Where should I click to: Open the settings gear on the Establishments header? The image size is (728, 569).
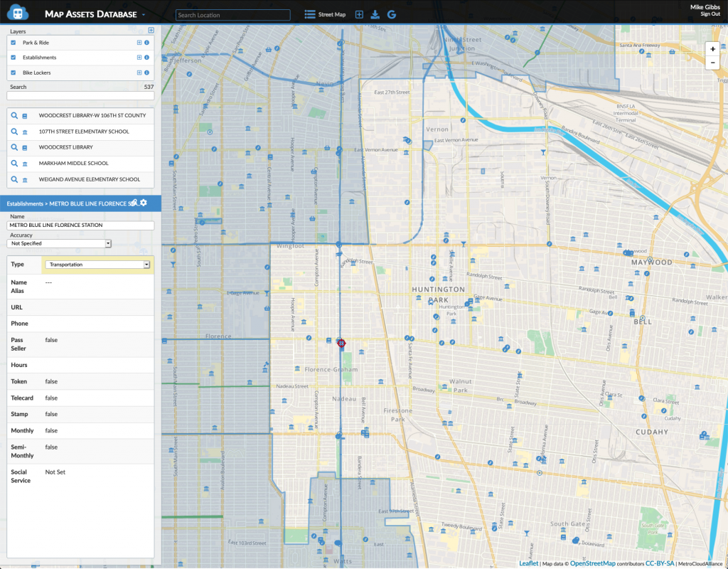[x=143, y=203]
